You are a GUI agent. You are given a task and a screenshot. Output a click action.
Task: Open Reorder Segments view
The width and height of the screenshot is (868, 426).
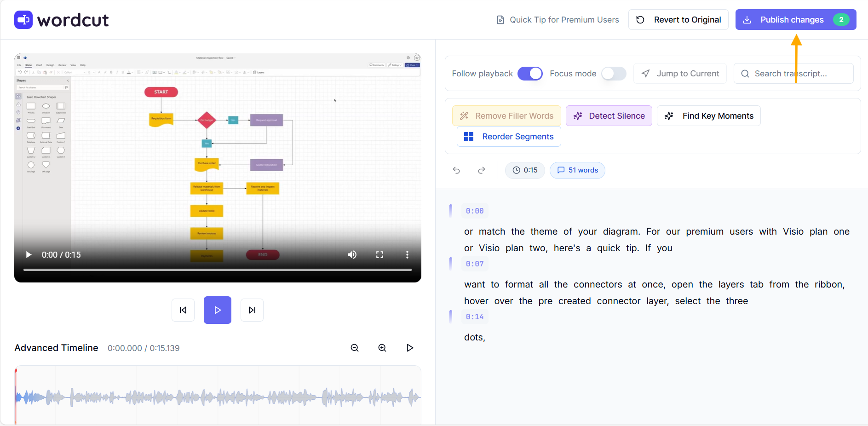509,137
